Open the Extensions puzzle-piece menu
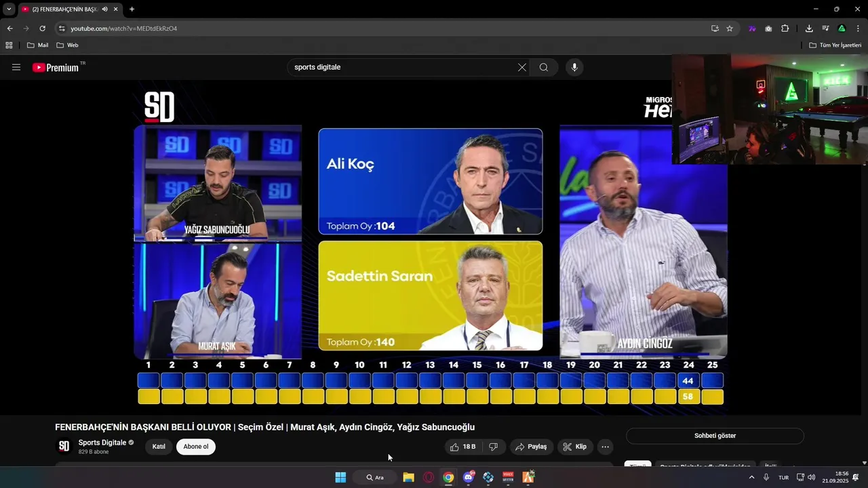Viewport: 868px width, 488px height. [785, 28]
